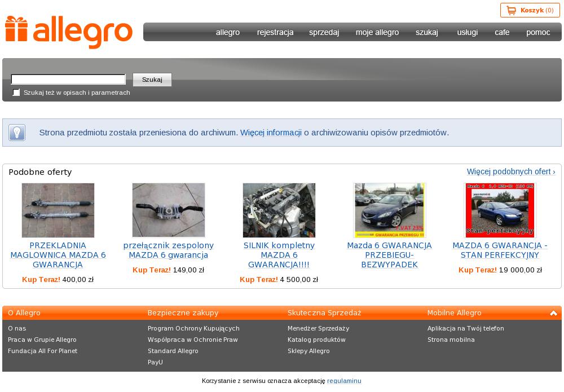Open usługi menu item
The image size is (564, 392).
point(467,32)
